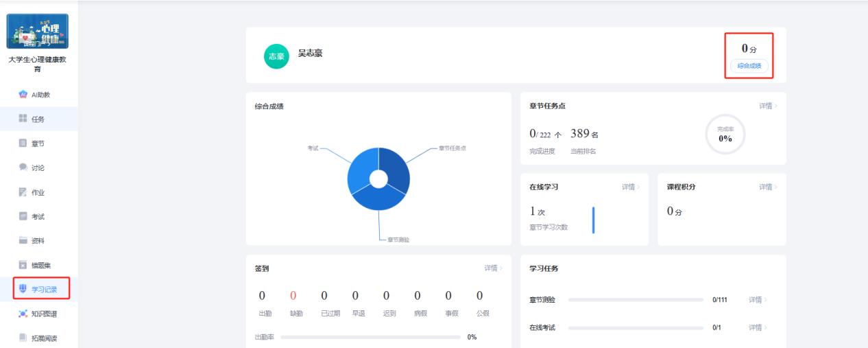868x348 pixels.
Task: Open the 考试 sidebar icon
Action: pos(23,217)
